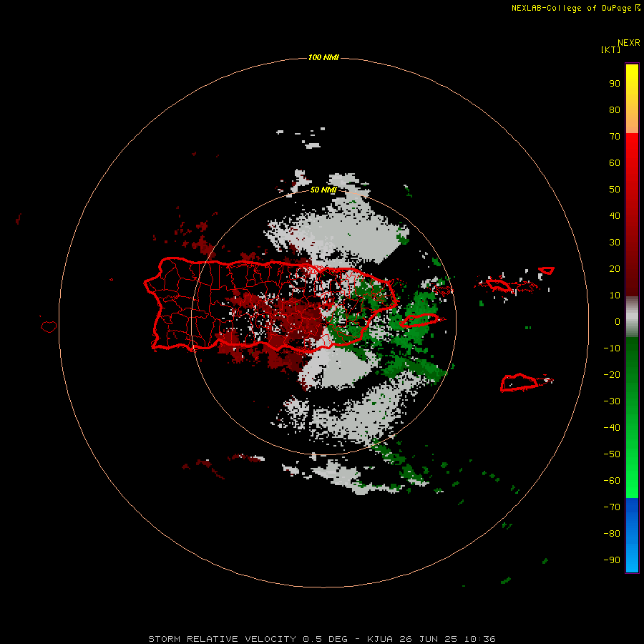Click the -60 value on the velocity scale
Screen dimensions: 644x644
point(612,481)
